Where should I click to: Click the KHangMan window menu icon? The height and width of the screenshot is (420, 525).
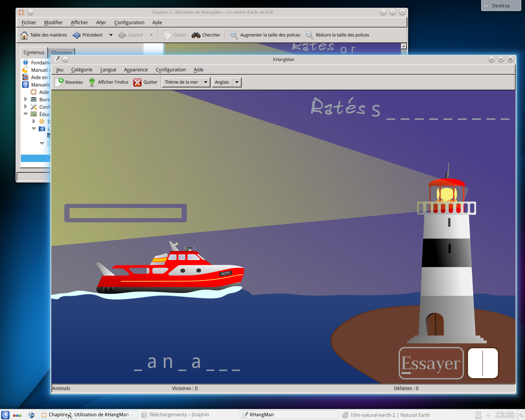click(x=56, y=59)
